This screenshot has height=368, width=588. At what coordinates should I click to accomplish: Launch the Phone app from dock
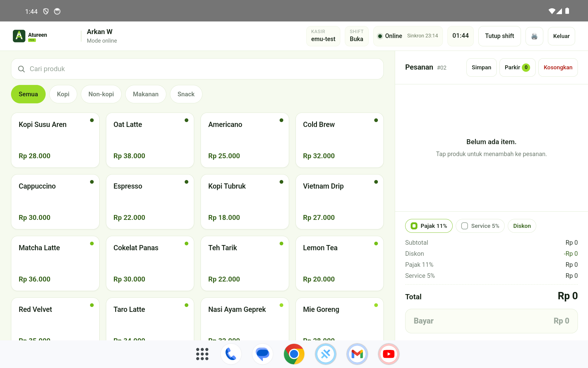point(231,354)
